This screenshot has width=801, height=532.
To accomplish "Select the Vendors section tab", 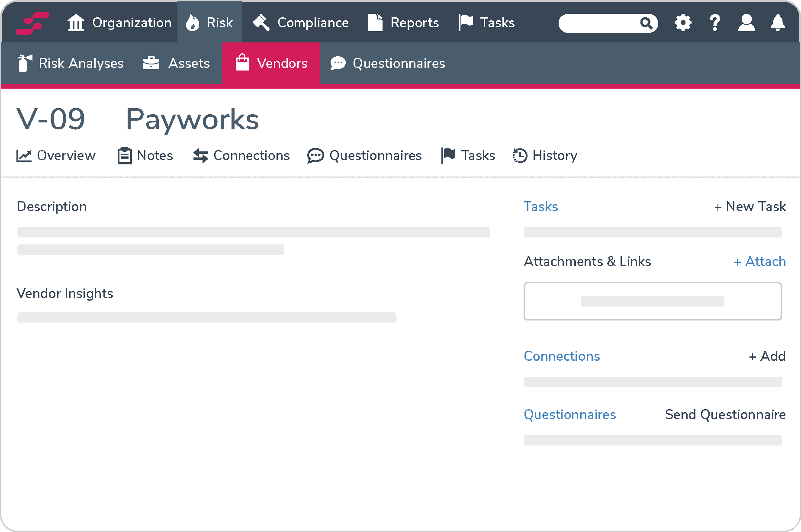I will point(271,63).
